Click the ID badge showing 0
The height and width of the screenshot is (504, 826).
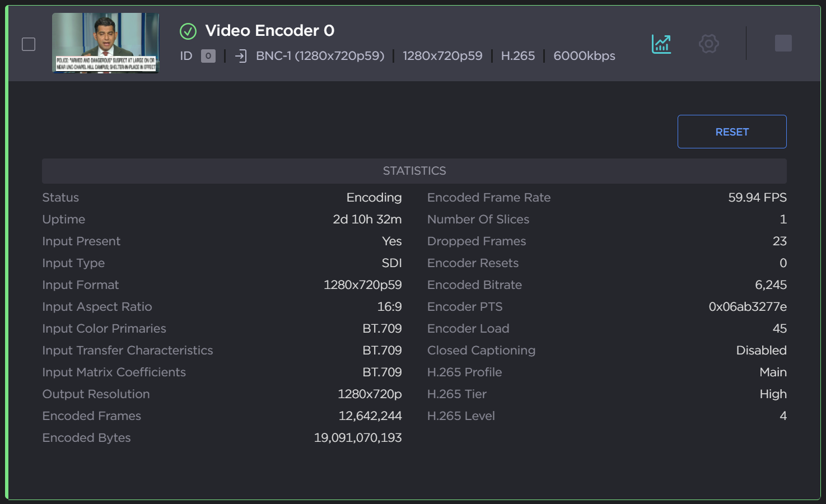[x=208, y=56]
